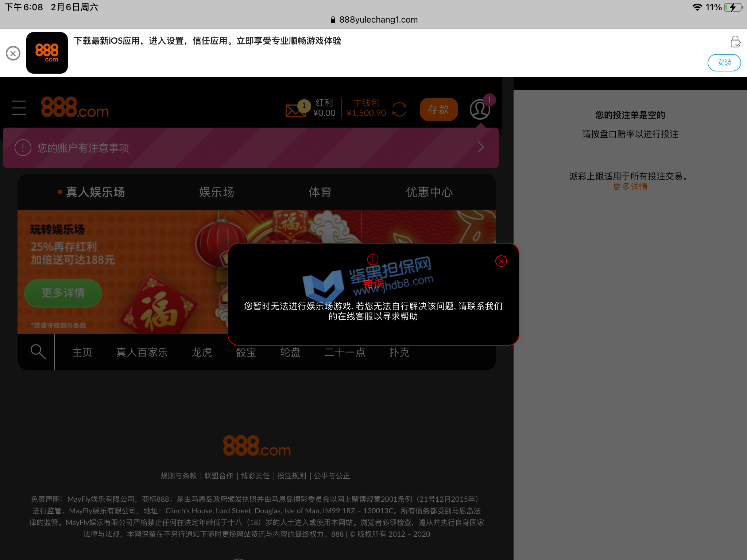Open the user profile avatar icon

pyautogui.click(x=480, y=109)
